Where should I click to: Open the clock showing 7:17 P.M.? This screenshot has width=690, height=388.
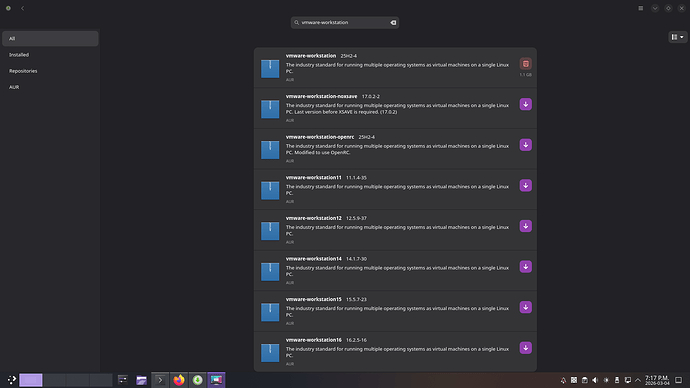click(x=657, y=380)
